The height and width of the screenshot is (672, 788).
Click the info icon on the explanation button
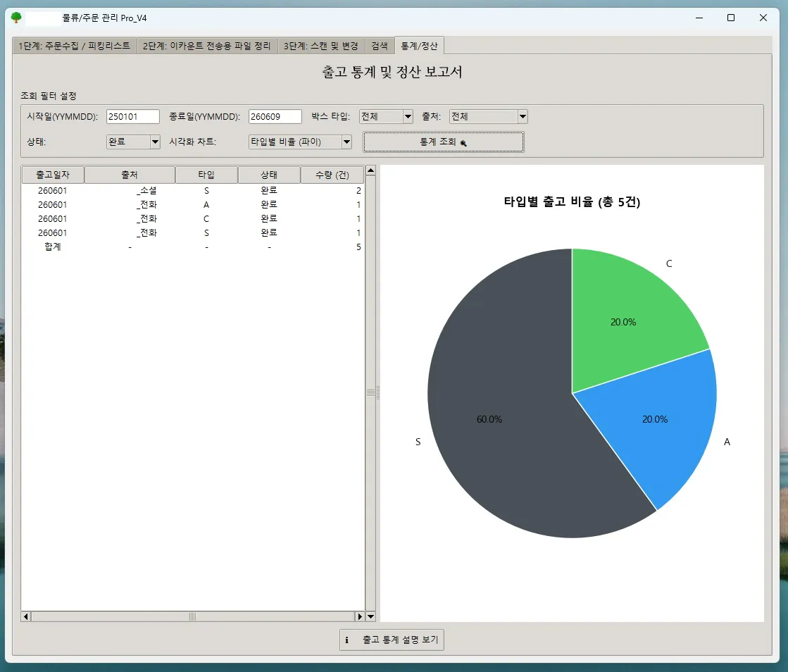click(346, 640)
